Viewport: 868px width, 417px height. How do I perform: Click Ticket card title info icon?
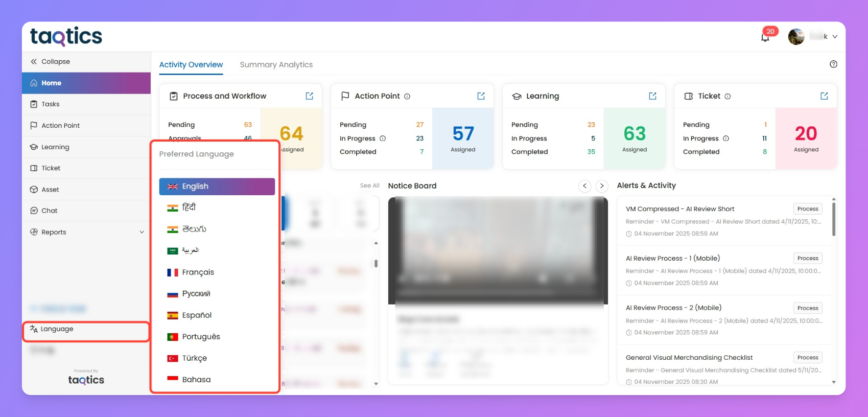tap(728, 97)
